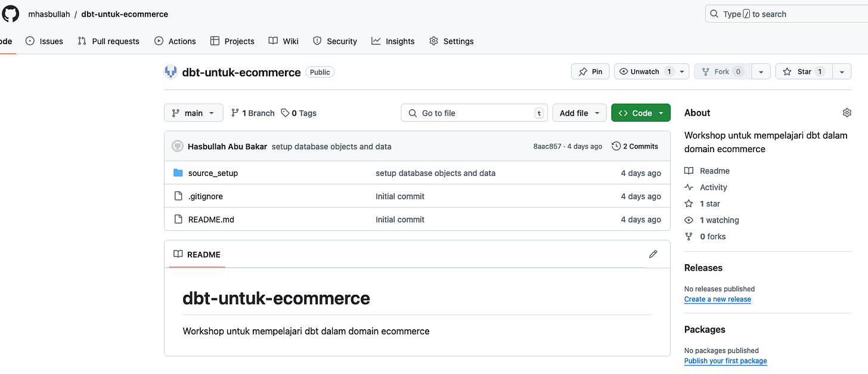Open the README.md file name
The height and width of the screenshot is (374, 868).
211,220
